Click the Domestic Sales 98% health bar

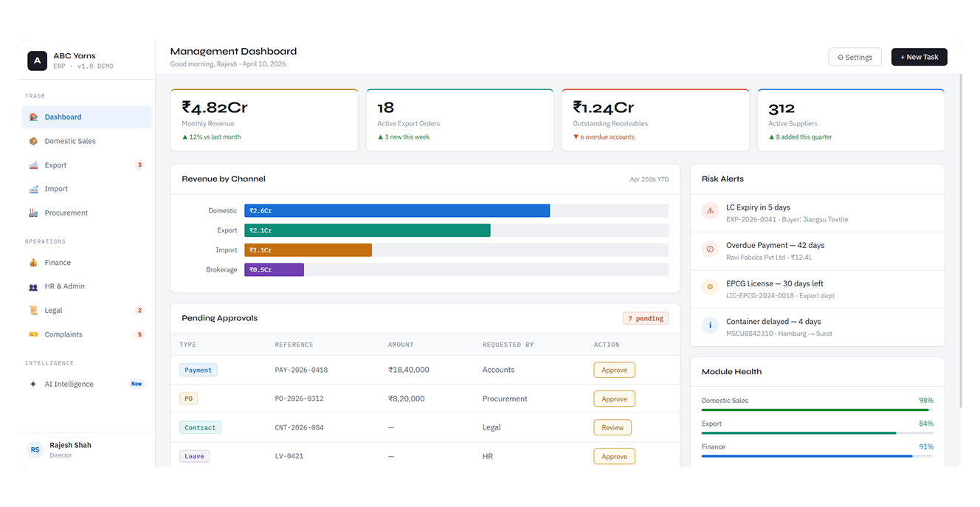click(x=817, y=410)
